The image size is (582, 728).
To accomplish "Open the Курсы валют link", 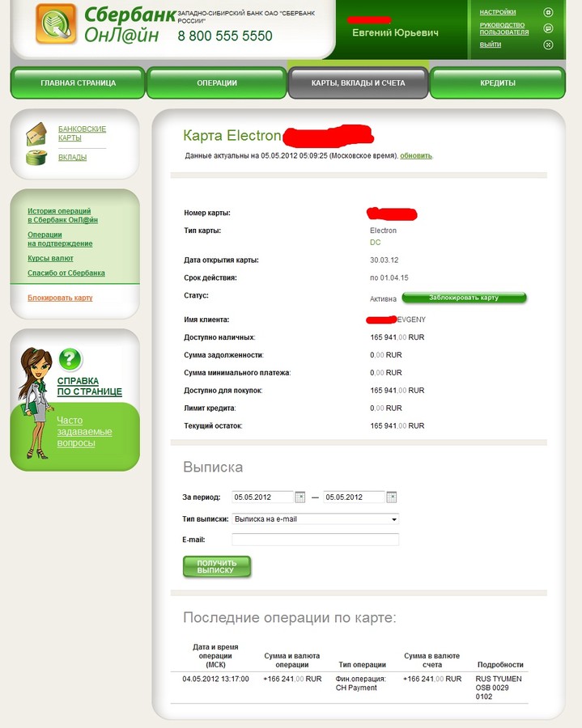I will pyautogui.click(x=50, y=258).
